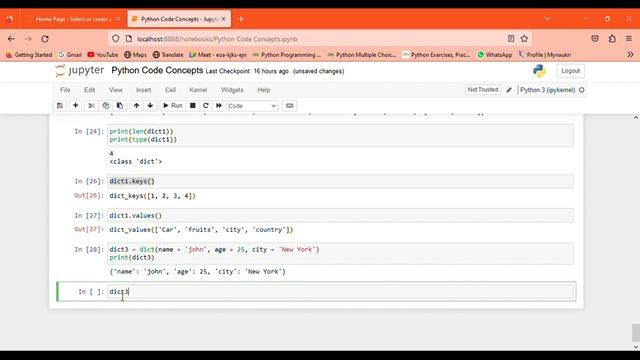Open the Getting Started bookmark

click(29, 55)
